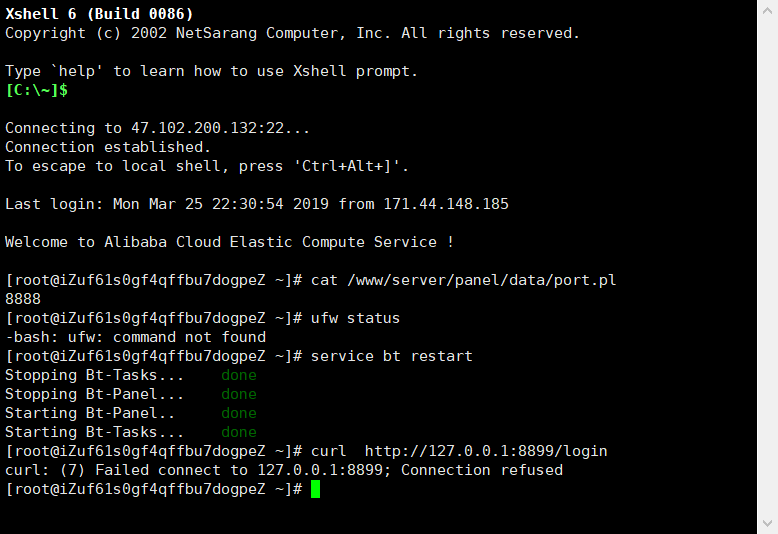Click done beside Stopping Bt-Panel
Viewport: 778px width, 534px height.
tap(239, 394)
